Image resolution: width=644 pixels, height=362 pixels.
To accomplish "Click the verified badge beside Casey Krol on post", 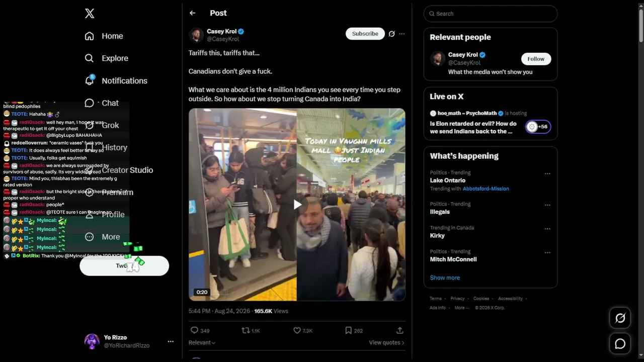I will (241, 31).
